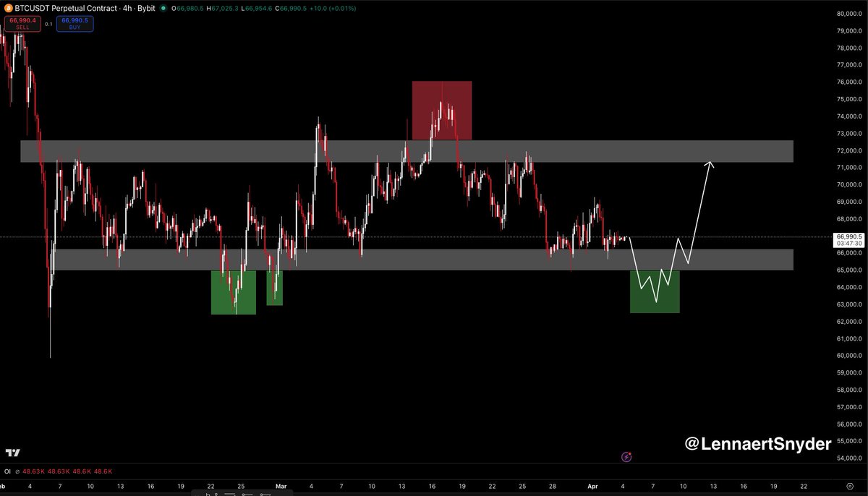
Task: Click the open value O66,980.5
Action: tap(187, 9)
